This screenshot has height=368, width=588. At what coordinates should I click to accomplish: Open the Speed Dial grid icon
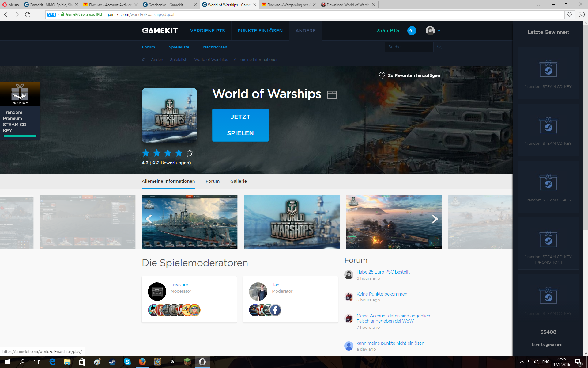(x=38, y=14)
